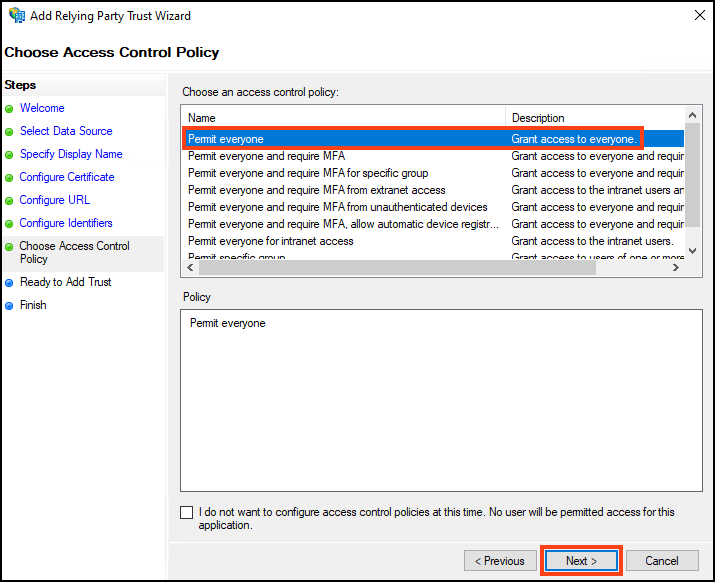Click the horizontal scroll right arrow

tap(676, 268)
